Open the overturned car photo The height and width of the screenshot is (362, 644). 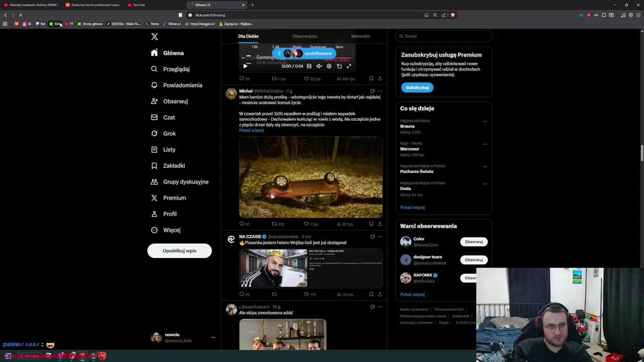point(310,177)
